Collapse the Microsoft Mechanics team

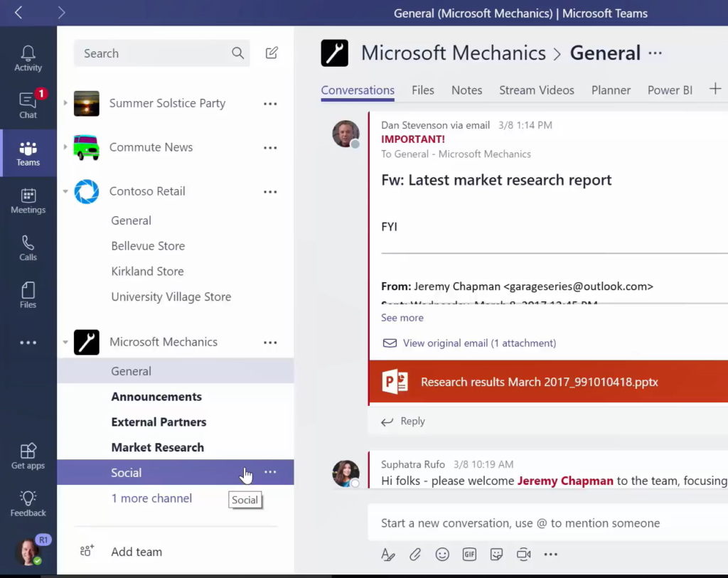click(x=65, y=342)
